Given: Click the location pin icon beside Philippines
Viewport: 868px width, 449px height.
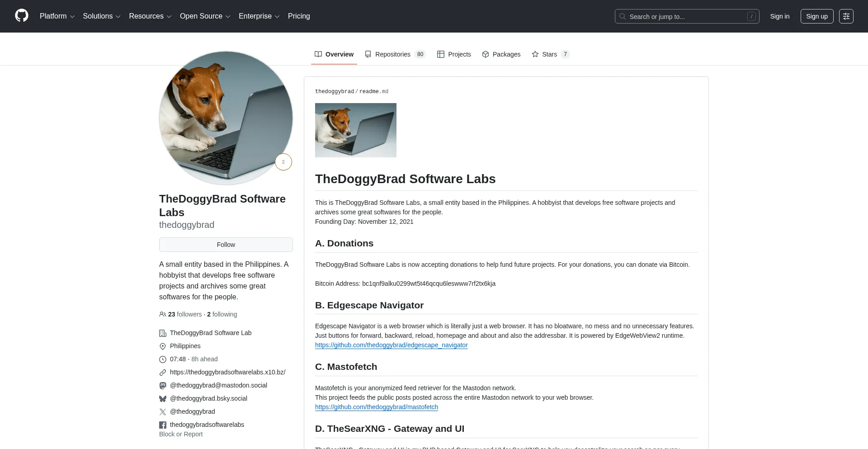Looking at the screenshot, I should (x=163, y=346).
